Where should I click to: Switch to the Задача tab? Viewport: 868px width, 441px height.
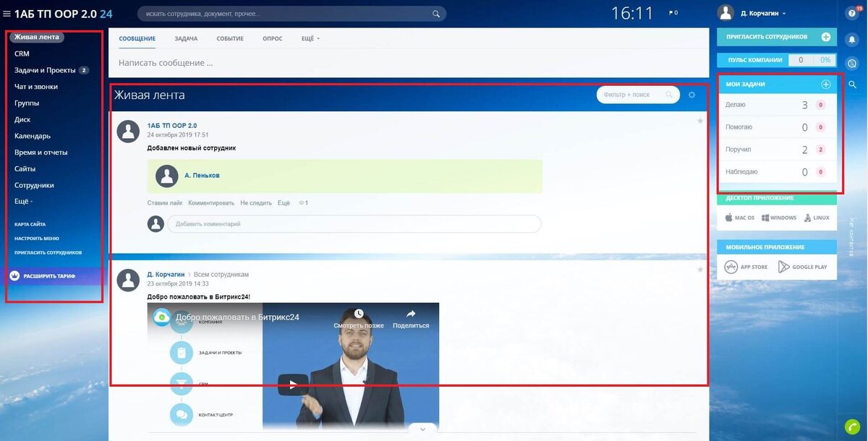point(186,38)
